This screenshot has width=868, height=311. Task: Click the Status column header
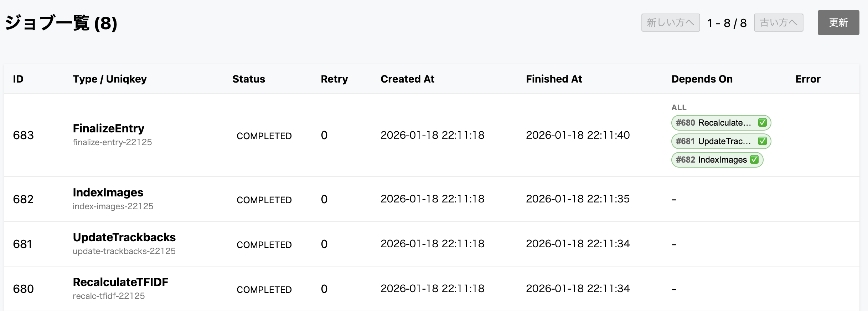(x=248, y=79)
